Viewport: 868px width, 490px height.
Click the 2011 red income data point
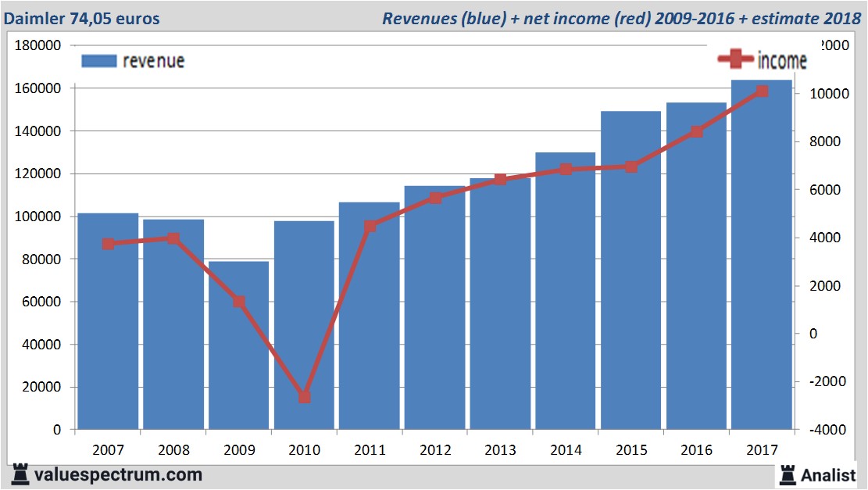[370, 226]
